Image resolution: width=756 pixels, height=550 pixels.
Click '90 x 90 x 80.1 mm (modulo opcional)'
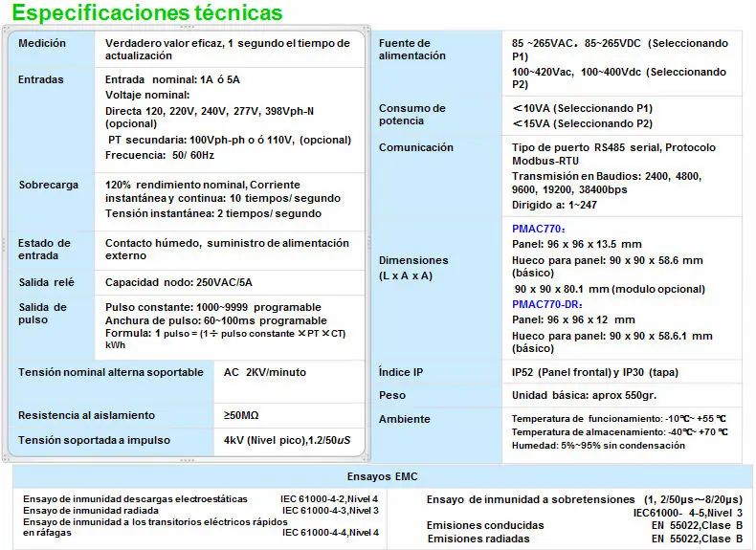pyautogui.click(x=610, y=289)
